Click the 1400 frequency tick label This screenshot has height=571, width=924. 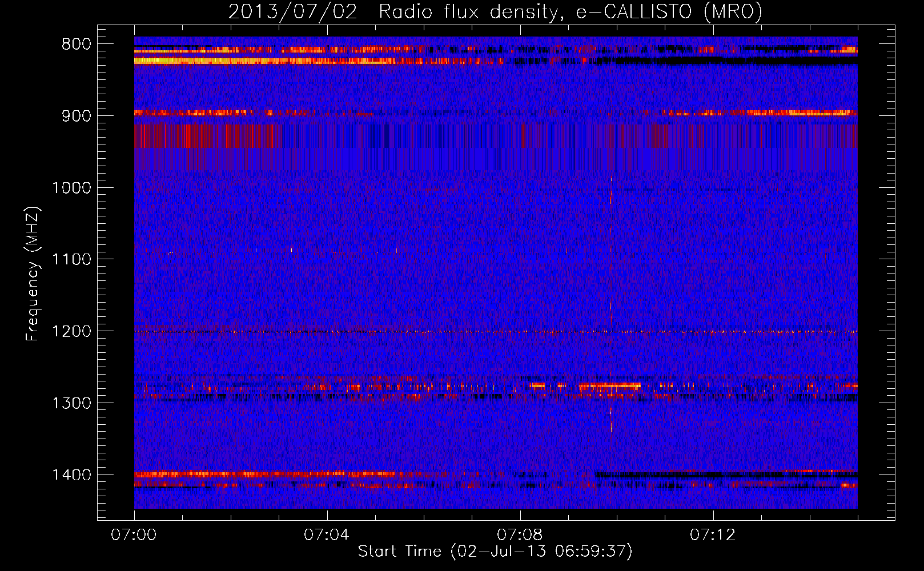click(71, 475)
